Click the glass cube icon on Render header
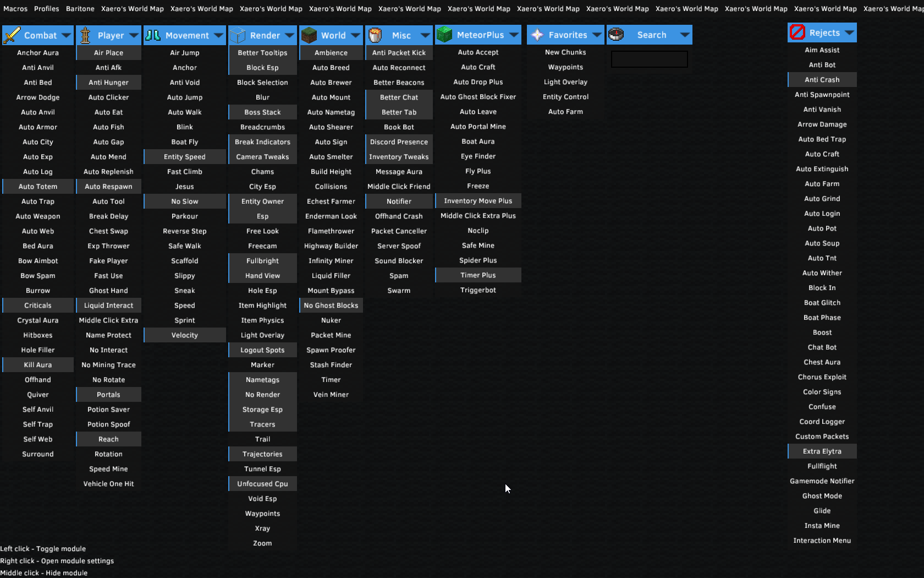Image resolution: width=924 pixels, height=578 pixels. 238,35
